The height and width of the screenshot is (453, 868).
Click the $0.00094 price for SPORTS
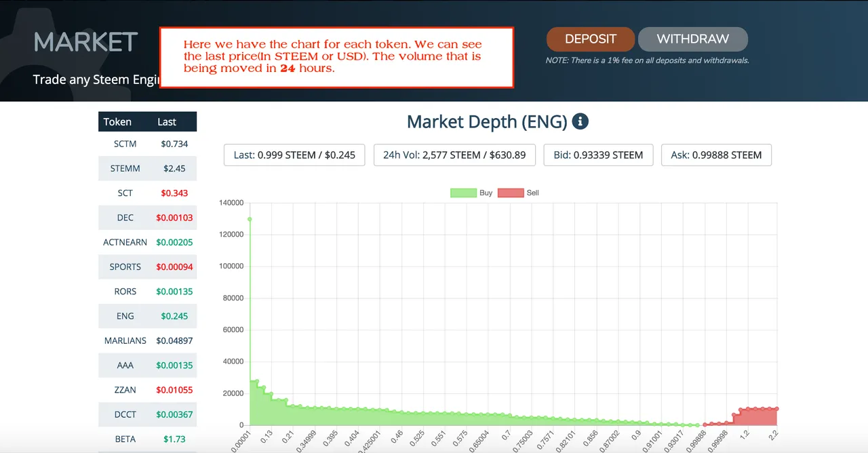(x=174, y=267)
